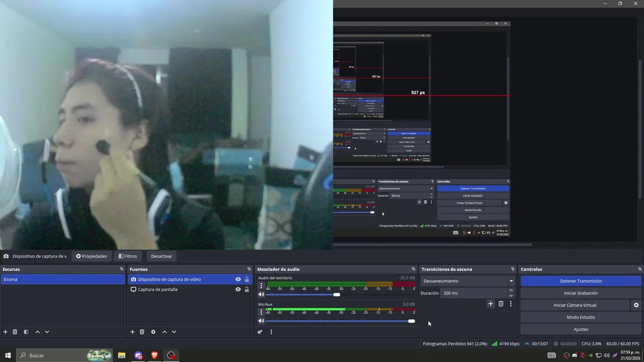Toggle visibility of Dispositivo de captura de vídeo
The height and width of the screenshot is (362, 644).
pyautogui.click(x=238, y=280)
